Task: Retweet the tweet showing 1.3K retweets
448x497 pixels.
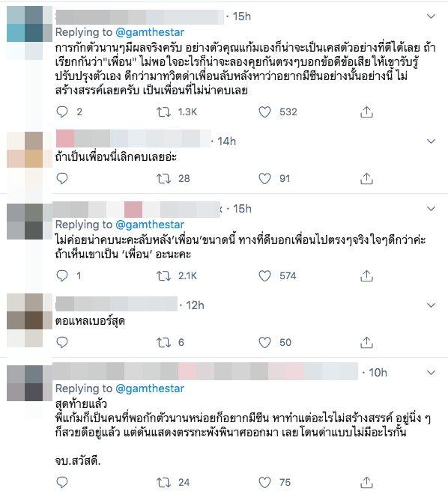Action: click(164, 112)
